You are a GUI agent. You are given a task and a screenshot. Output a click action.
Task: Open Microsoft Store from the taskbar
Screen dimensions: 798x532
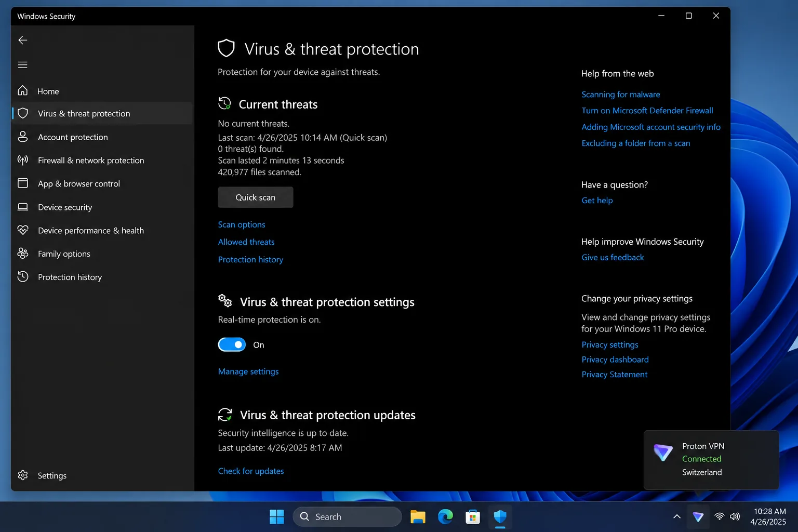(473, 517)
